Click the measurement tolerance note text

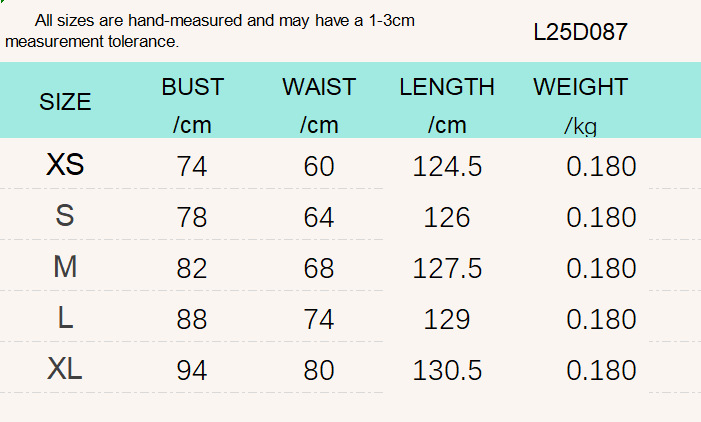(210, 31)
